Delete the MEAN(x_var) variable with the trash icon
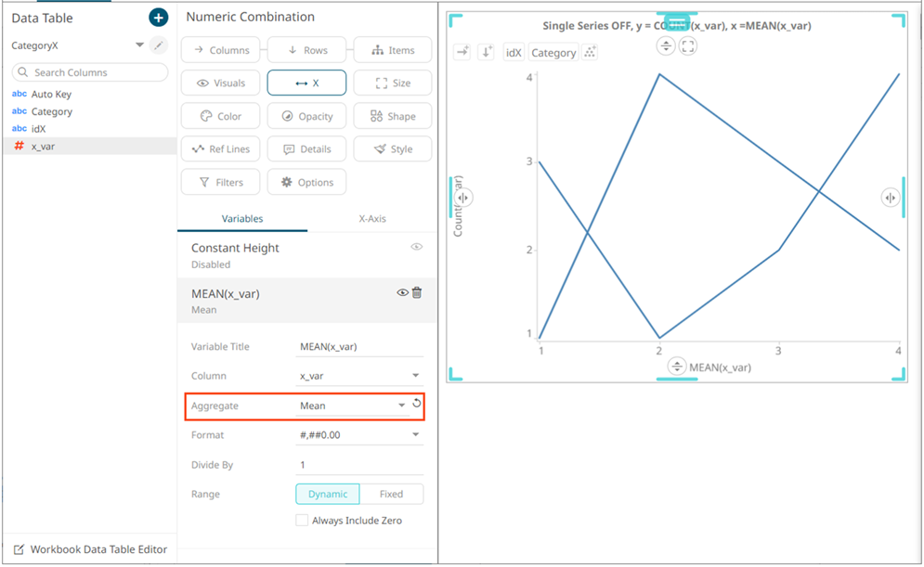Viewport: 924px width, 567px height. tap(417, 292)
